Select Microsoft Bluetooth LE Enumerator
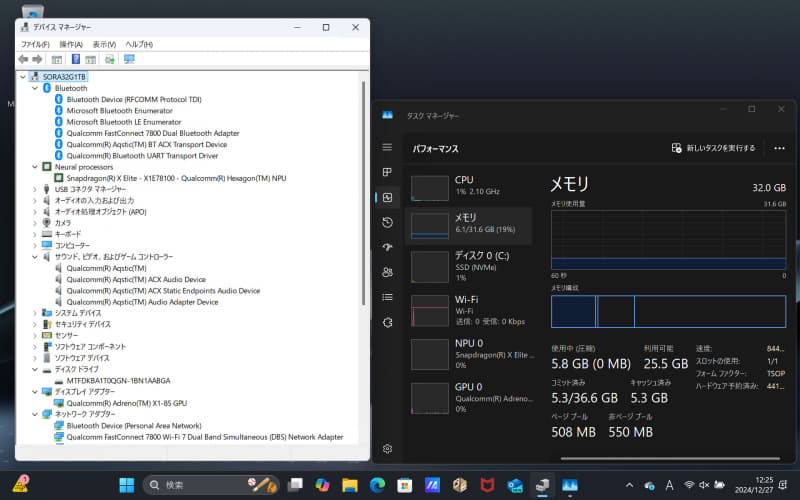Screen dimensions: 800x500 pyautogui.click(x=123, y=122)
